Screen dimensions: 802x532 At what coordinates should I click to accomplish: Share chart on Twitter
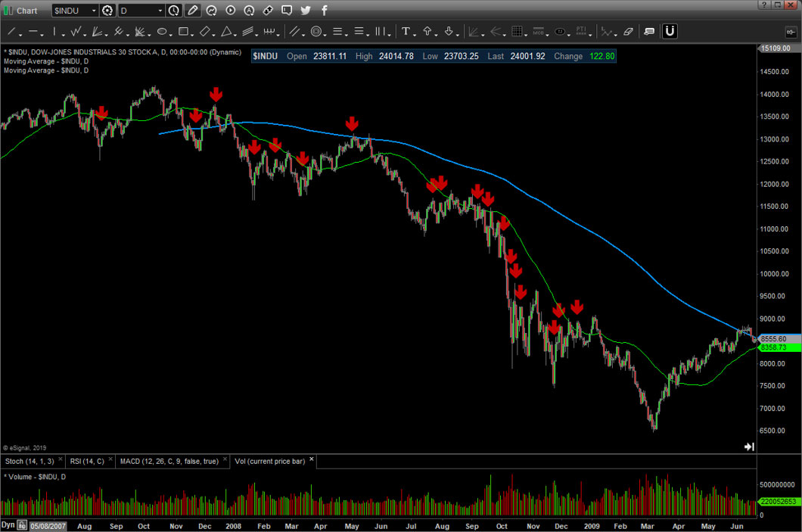pos(306,11)
